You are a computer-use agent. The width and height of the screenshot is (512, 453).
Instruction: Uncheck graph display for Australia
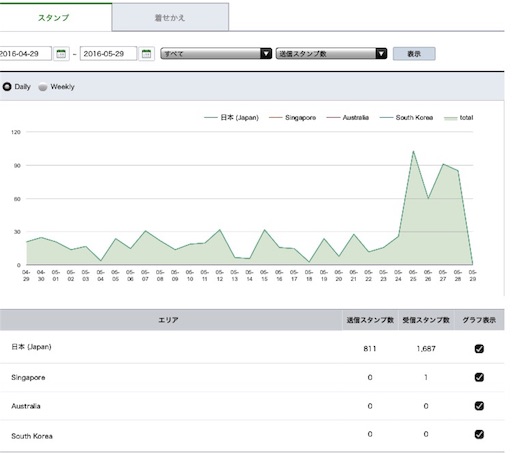[x=479, y=406]
